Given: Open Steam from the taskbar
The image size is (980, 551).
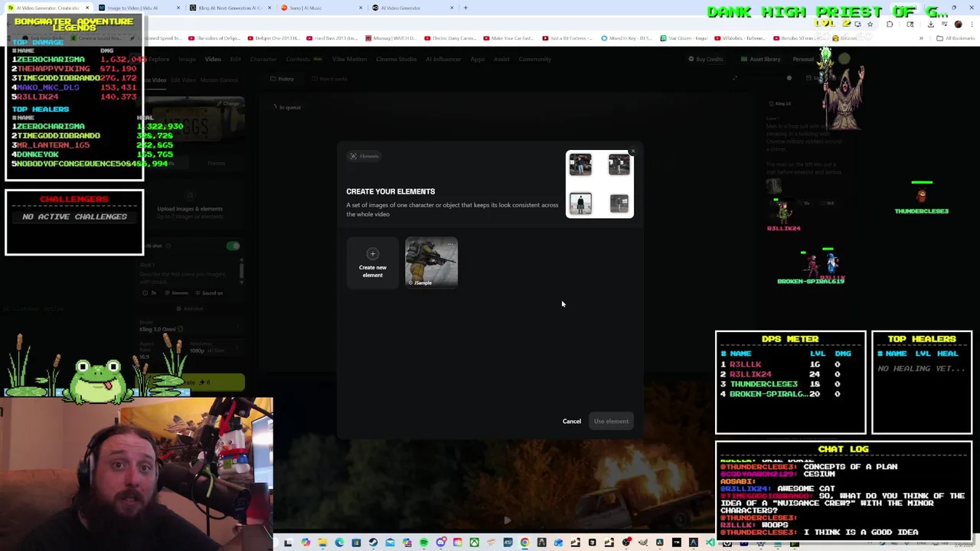Looking at the screenshot, I should pyautogui.click(x=373, y=543).
